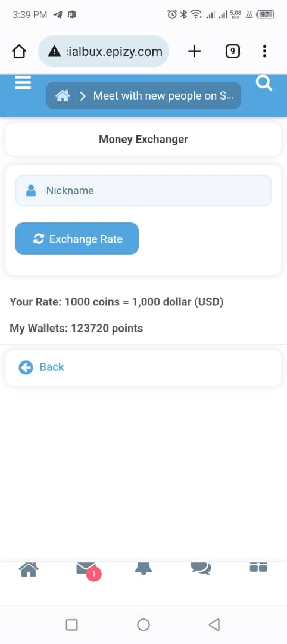Open messages envelope with badge

point(86,570)
